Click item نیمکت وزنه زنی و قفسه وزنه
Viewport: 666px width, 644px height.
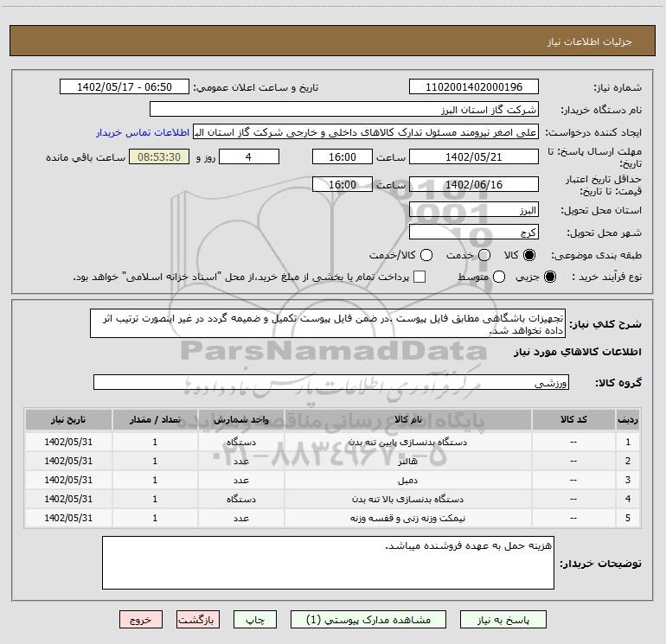click(407, 519)
